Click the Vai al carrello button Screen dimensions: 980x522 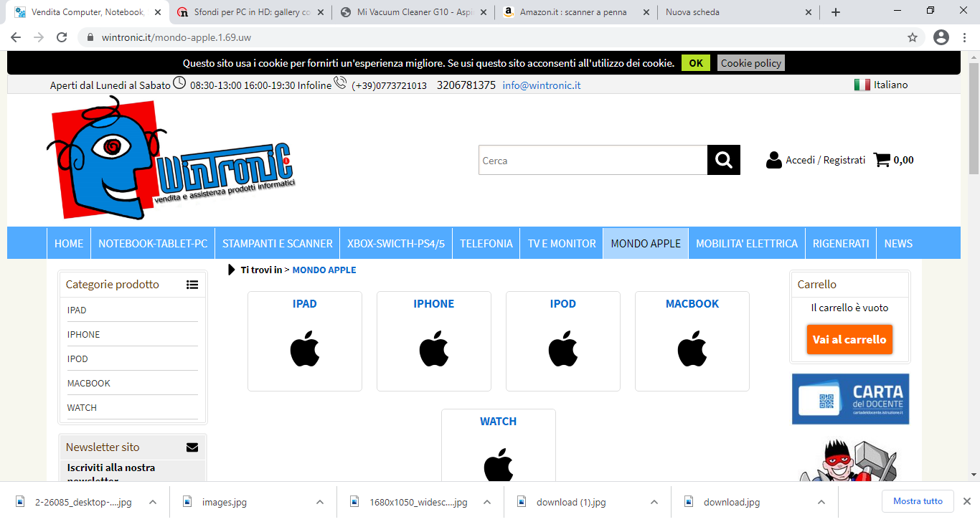click(849, 339)
